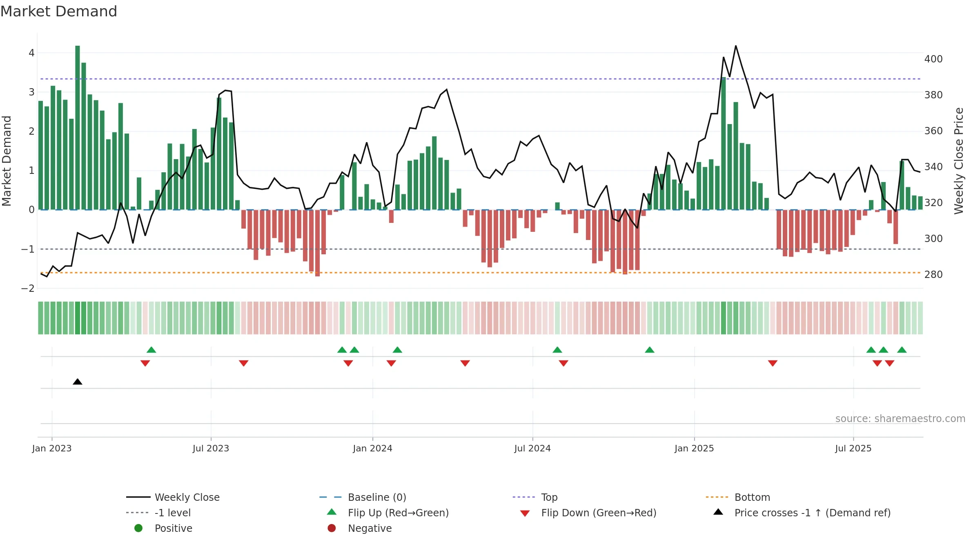
Task: Click the tallest green demand bar in early 2023
Action: 78,128
